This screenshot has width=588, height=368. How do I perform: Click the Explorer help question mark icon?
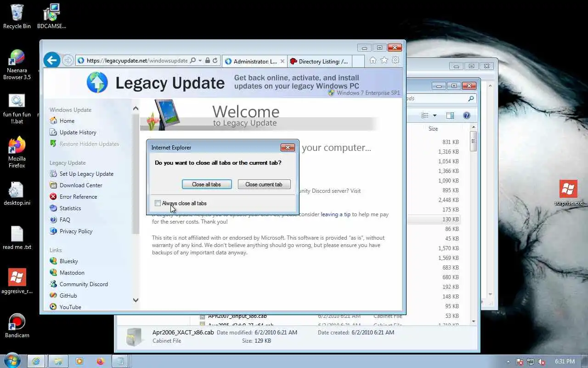click(x=467, y=115)
